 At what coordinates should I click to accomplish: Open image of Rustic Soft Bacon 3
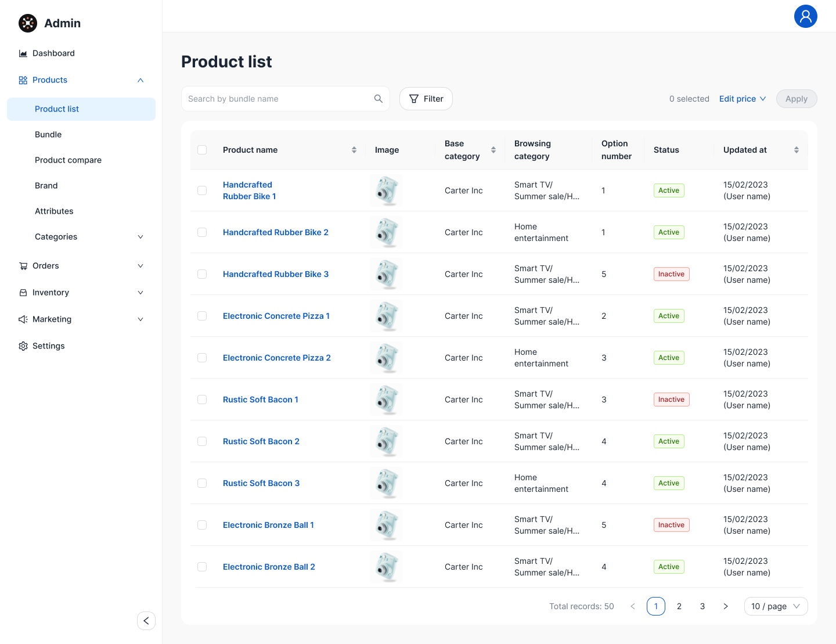(387, 483)
